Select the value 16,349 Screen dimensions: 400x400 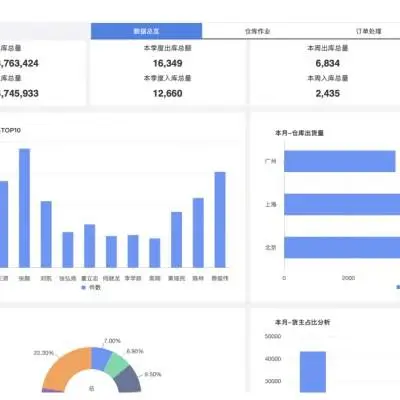coord(167,63)
